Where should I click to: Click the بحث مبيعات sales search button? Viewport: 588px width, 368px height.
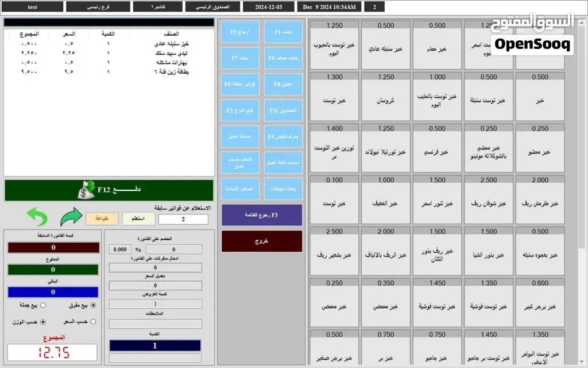click(283, 189)
